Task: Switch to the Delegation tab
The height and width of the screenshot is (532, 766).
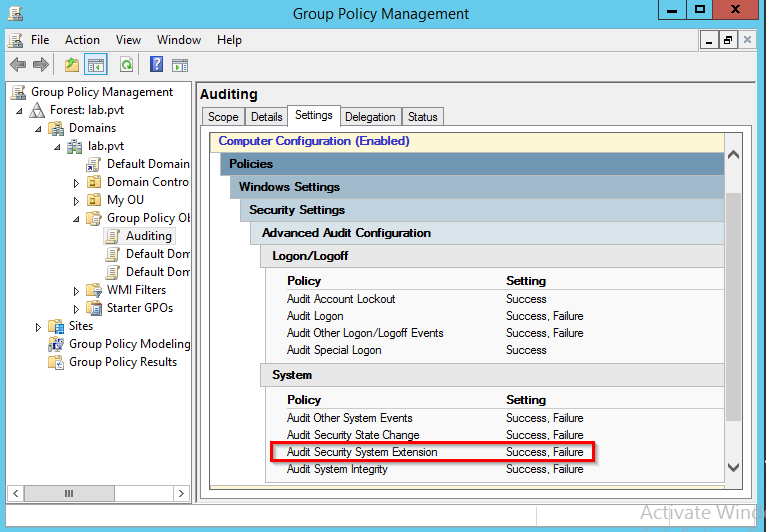Action: pyautogui.click(x=370, y=117)
